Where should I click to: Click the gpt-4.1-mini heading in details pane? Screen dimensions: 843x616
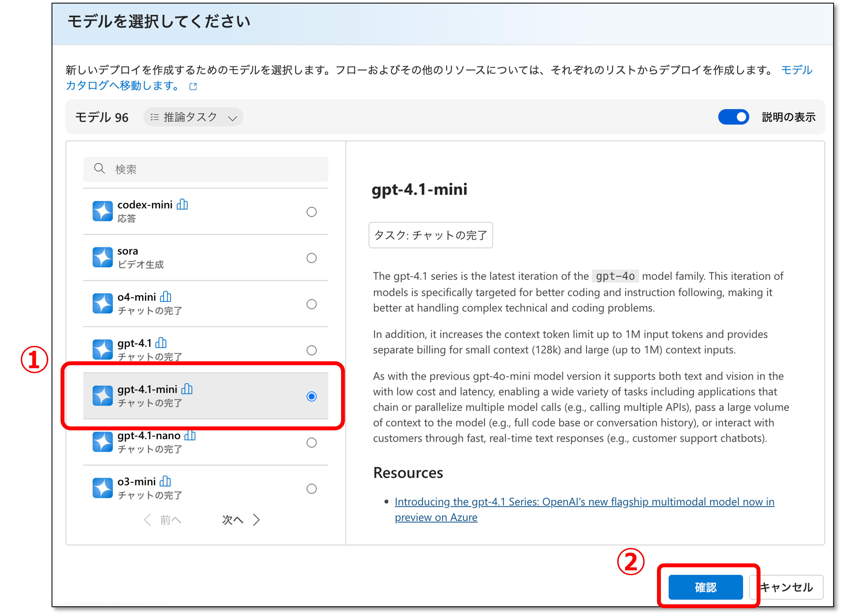pos(419,190)
